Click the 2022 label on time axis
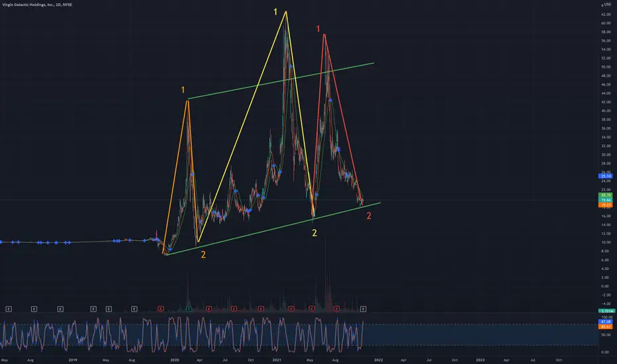 point(378,359)
